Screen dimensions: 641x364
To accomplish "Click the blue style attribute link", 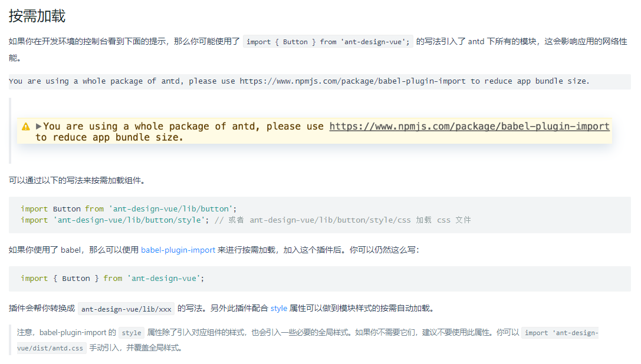I will [x=279, y=308].
